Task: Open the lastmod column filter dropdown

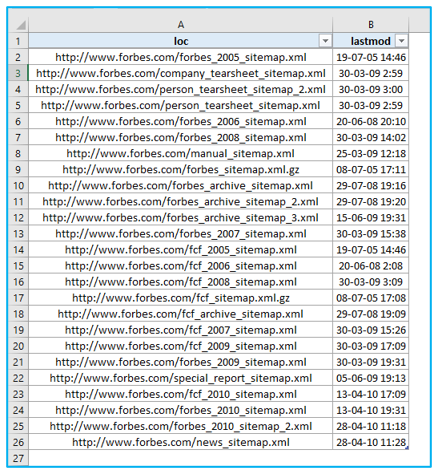Action: click(x=401, y=41)
